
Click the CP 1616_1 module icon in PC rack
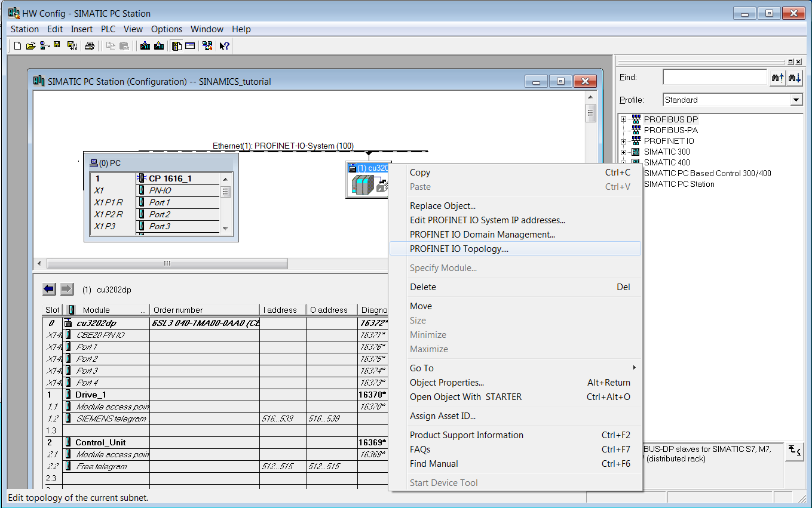(142, 178)
